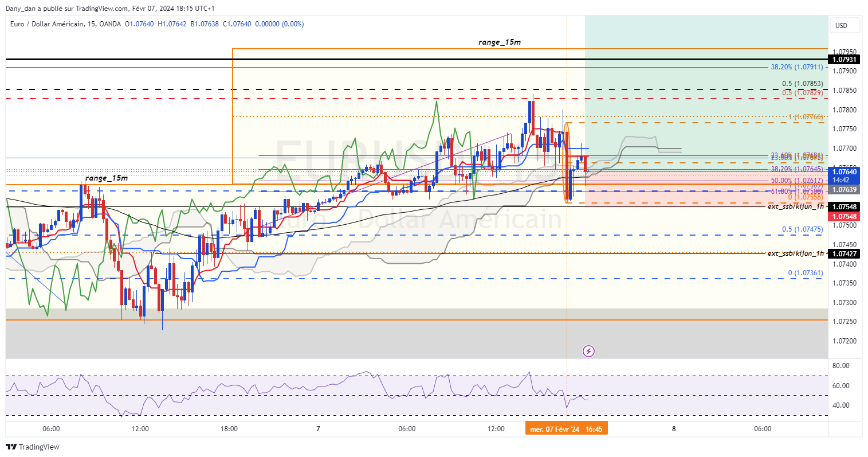
Task: Click the publisher line by Dany_dan
Action: 111,9
